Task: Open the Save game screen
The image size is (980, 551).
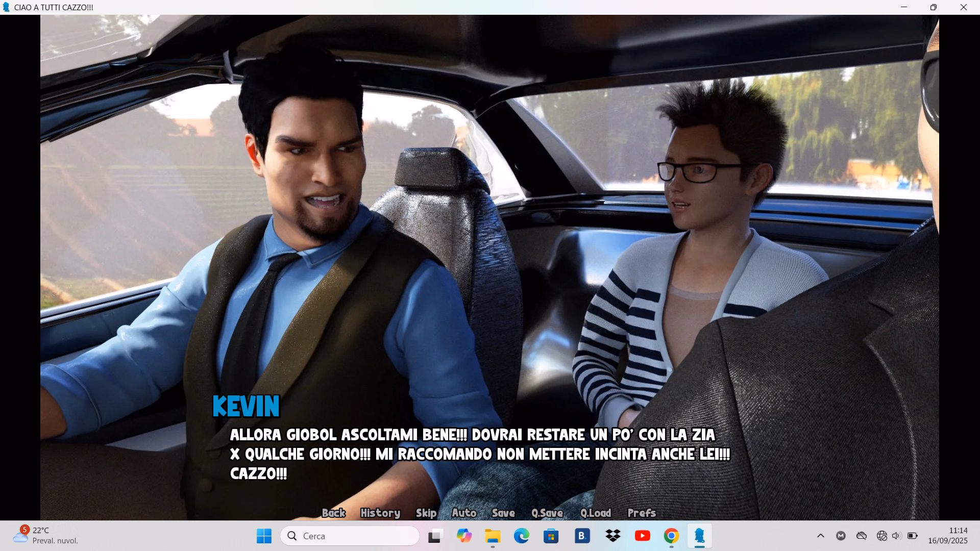Action: pyautogui.click(x=503, y=513)
